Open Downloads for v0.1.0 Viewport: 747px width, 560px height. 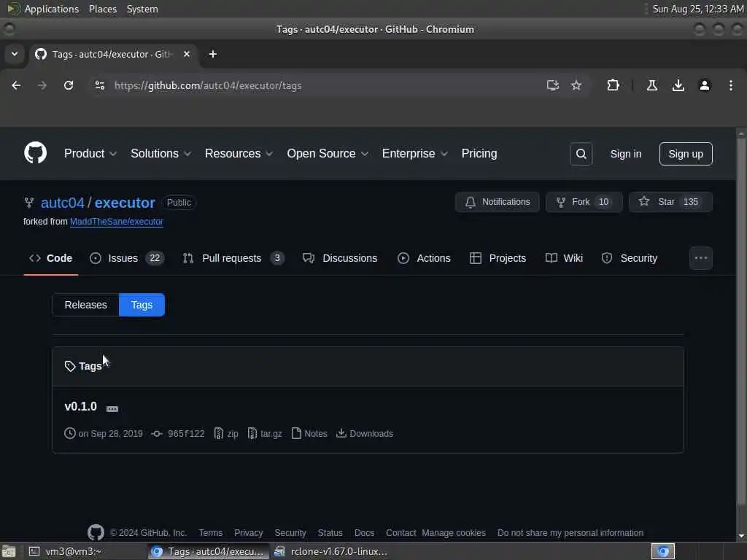coord(365,434)
